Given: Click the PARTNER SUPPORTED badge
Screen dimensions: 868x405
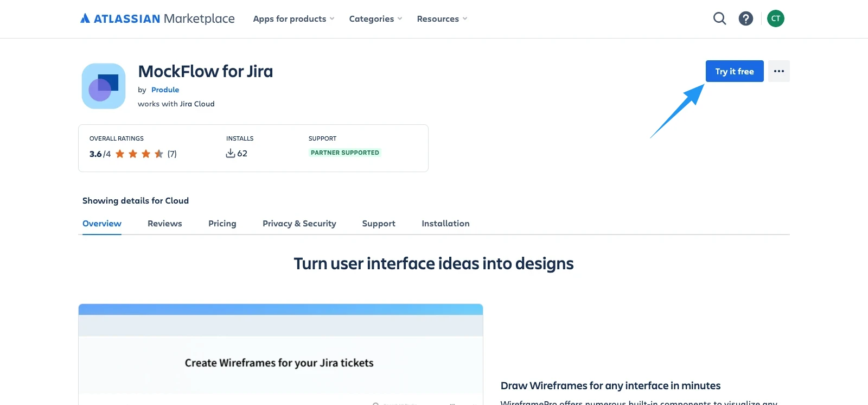Looking at the screenshot, I should (x=345, y=153).
